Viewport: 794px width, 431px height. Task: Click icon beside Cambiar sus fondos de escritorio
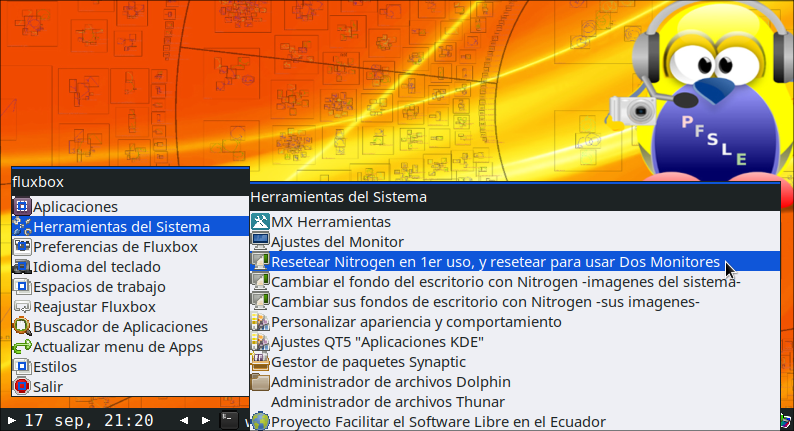coord(260,302)
